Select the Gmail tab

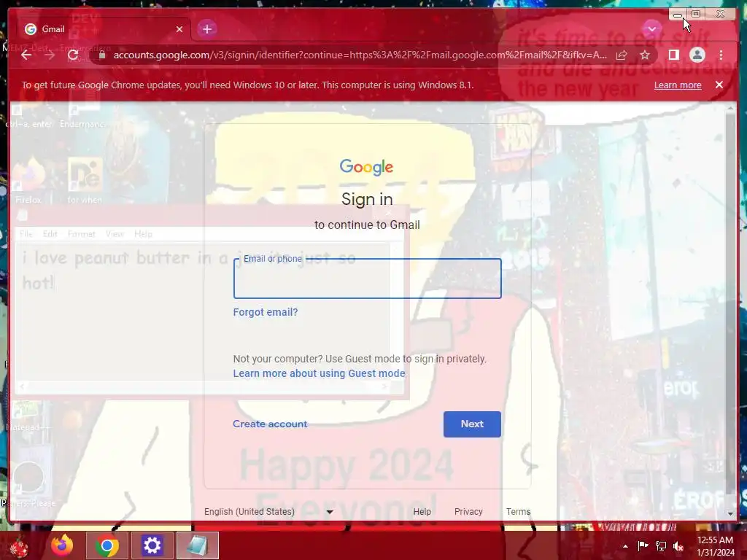tap(104, 29)
